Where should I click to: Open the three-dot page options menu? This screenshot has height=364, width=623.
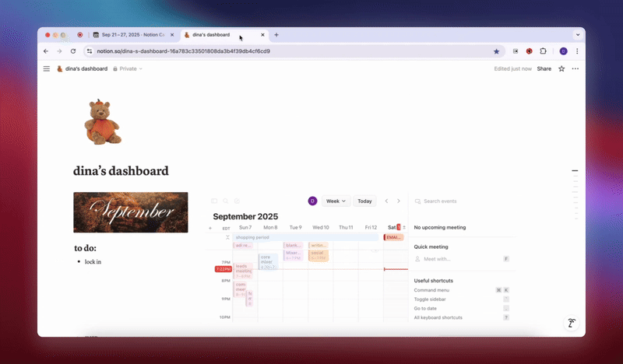(x=575, y=68)
